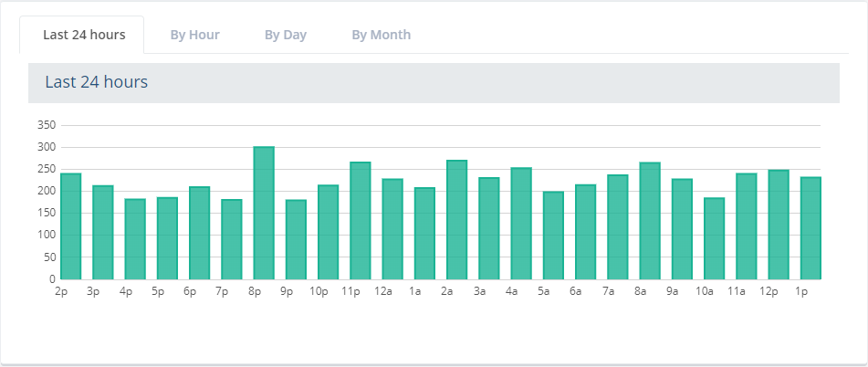Pick the bar at 10a

tap(714, 238)
